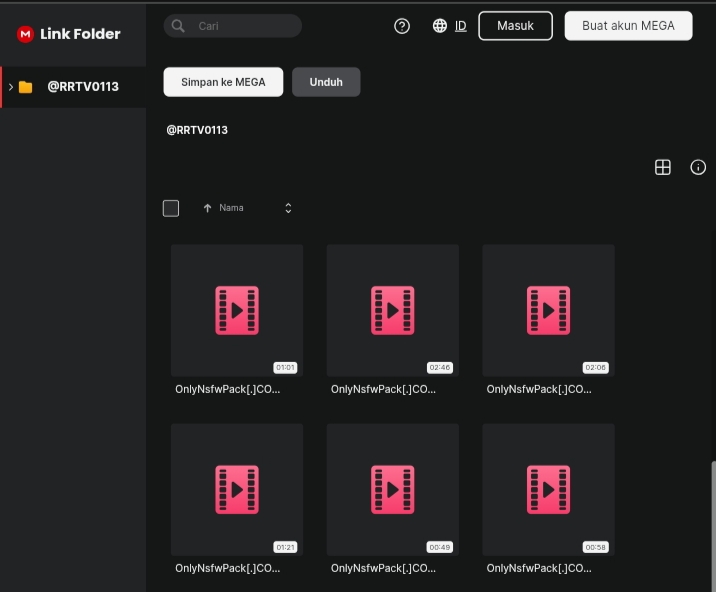Tick the select-all checkbox
Screen dimensions: 716x592
tap(171, 208)
